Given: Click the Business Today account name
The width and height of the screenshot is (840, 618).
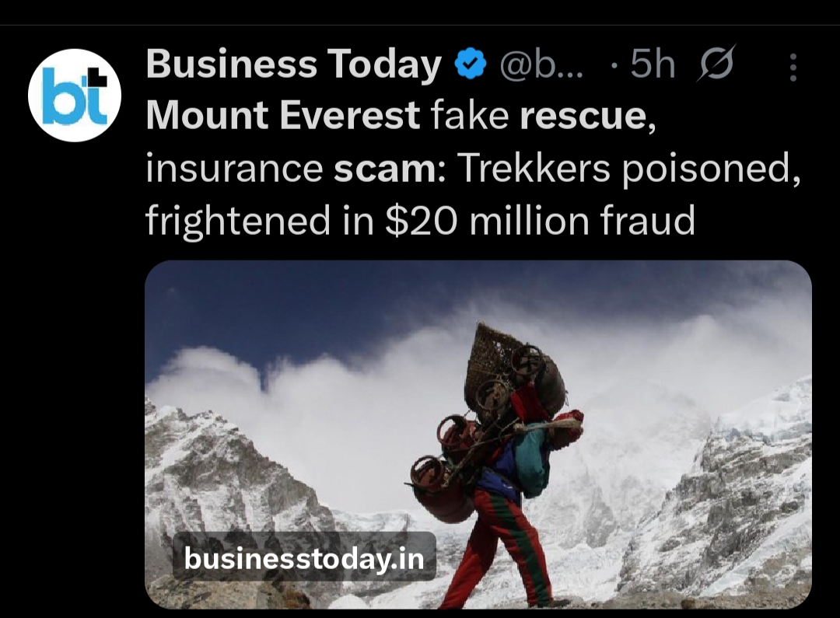Looking at the screenshot, I should 293,65.
